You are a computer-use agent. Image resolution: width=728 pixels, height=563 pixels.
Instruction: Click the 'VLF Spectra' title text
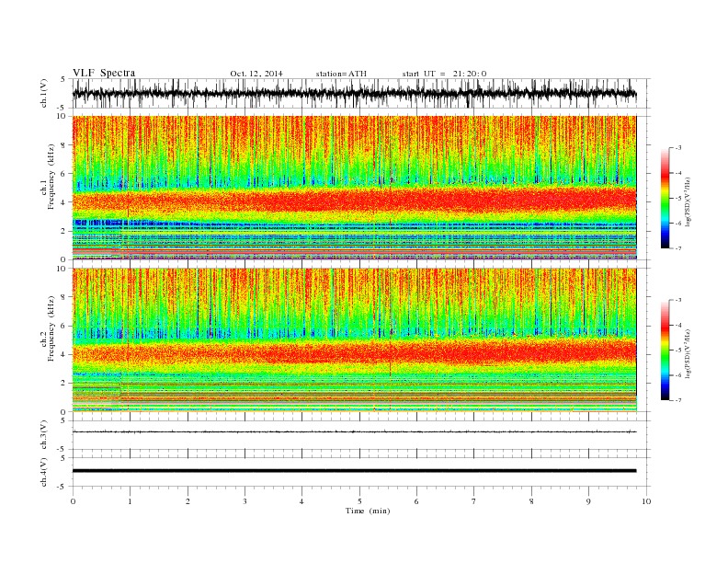[104, 73]
